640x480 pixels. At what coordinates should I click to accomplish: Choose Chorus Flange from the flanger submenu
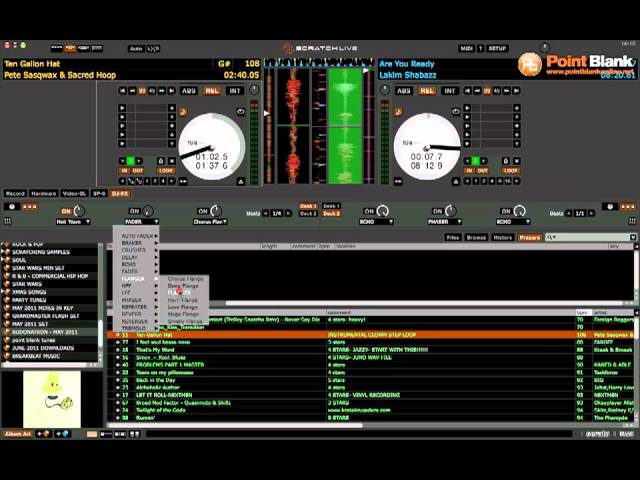185,279
